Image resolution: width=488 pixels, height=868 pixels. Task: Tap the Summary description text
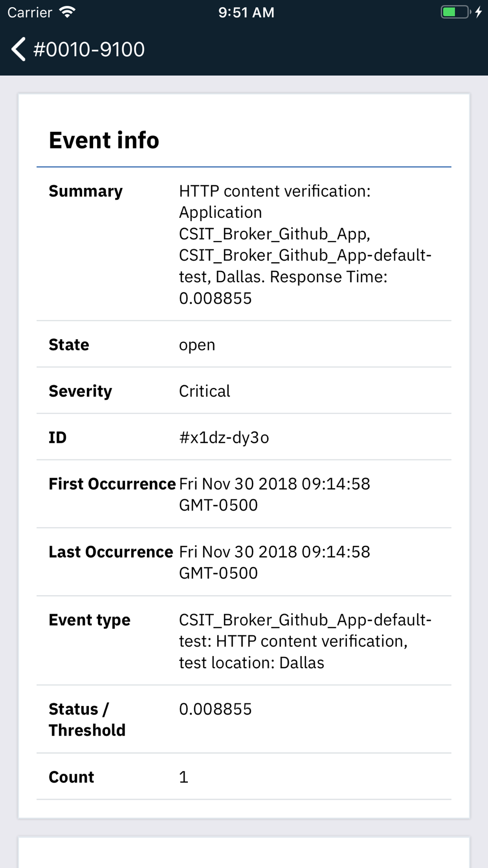(305, 244)
